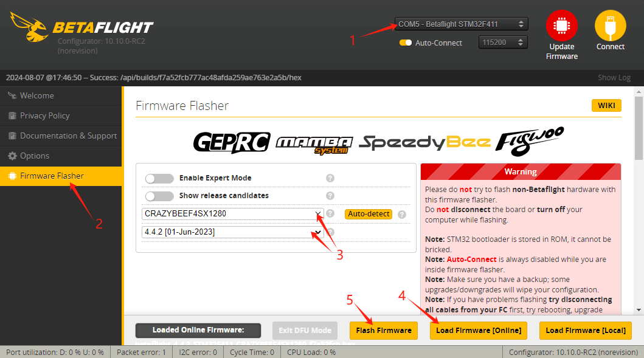The height and width of the screenshot is (358, 644).
Task: Click help icon next to board selector
Action: coord(330,213)
